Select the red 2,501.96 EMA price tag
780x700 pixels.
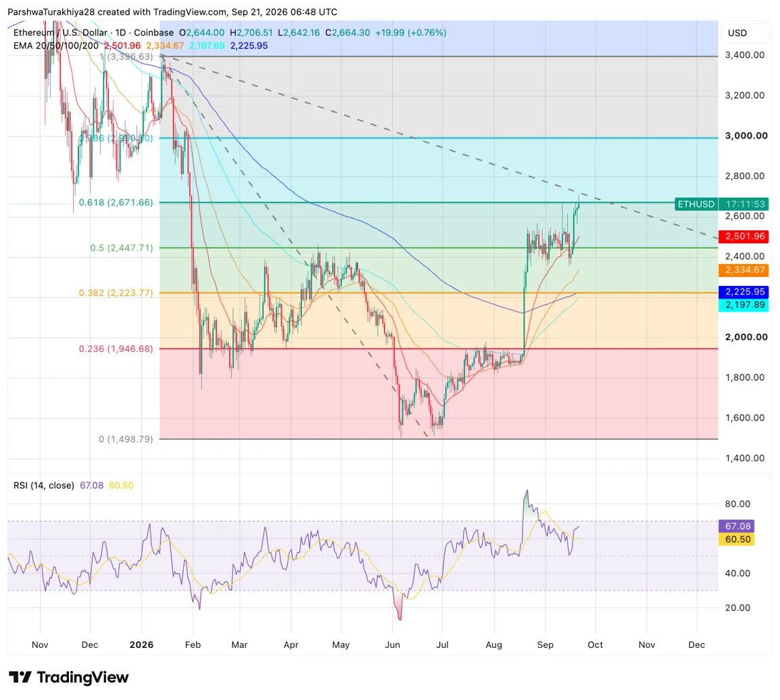[744, 236]
